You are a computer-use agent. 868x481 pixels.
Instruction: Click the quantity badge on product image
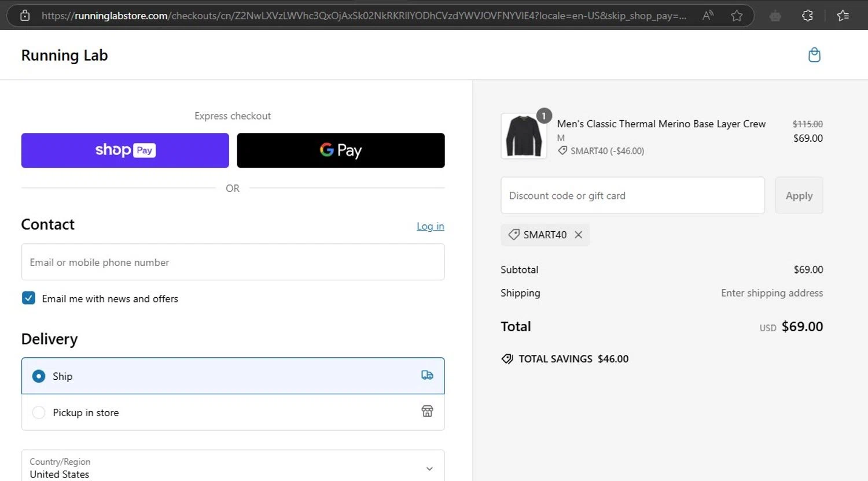(544, 116)
